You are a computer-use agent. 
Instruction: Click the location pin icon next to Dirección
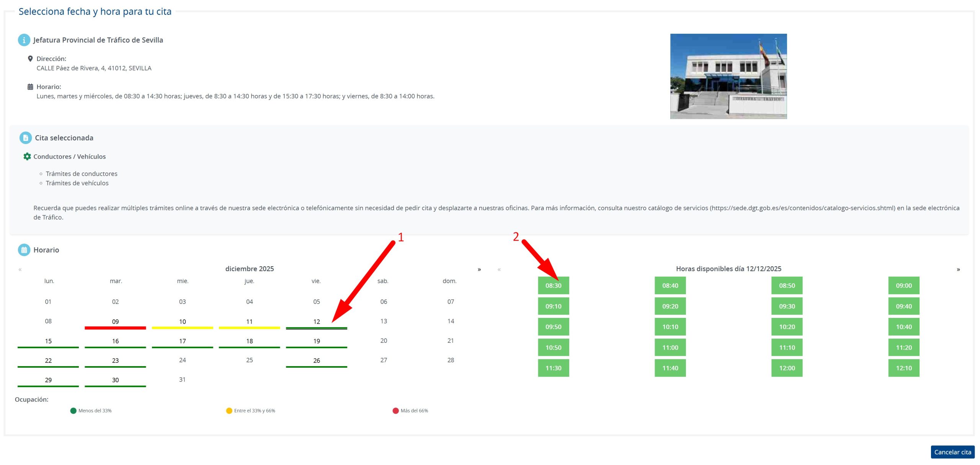[x=30, y=59]
